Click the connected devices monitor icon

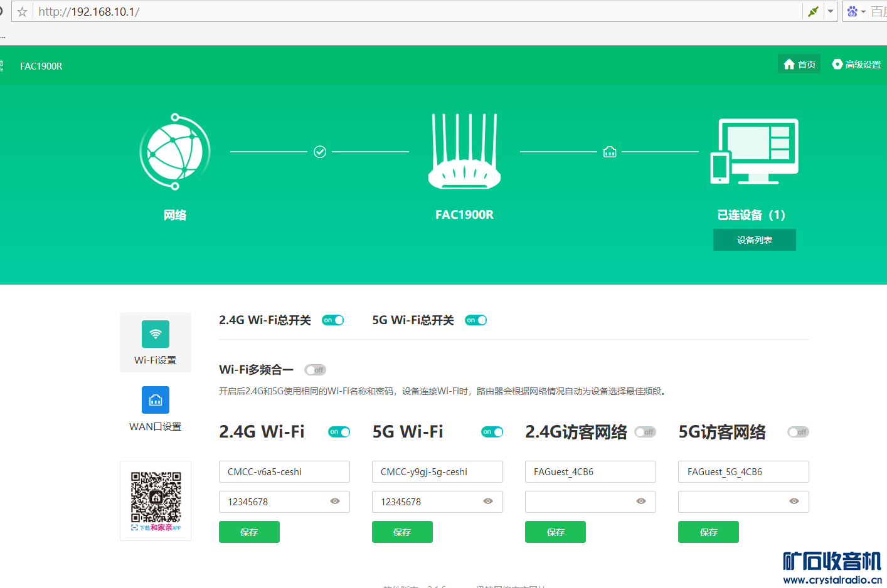click(x=754, y=151)
